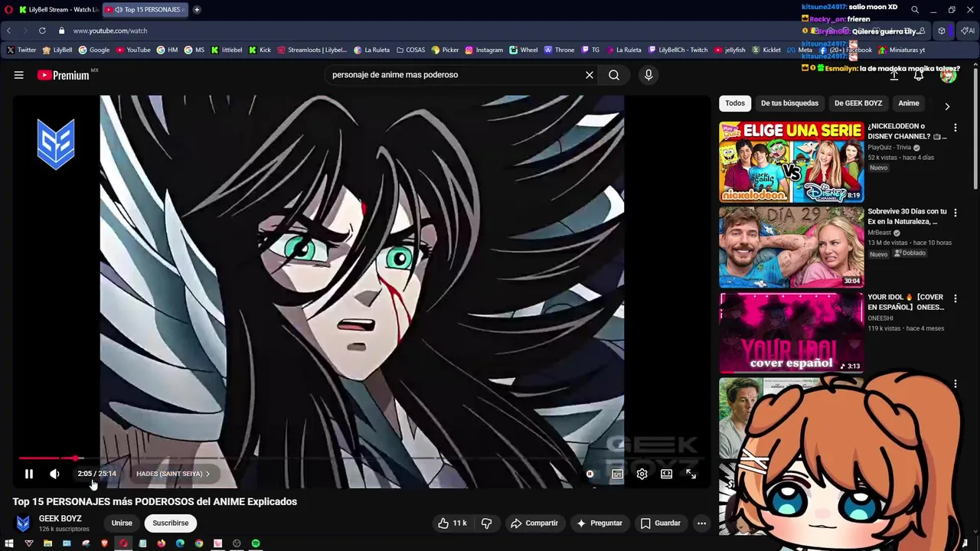This screenshot has height=551, width=980.
Task: Seek using the red video progress bar
Action: [x=361, y=458]
